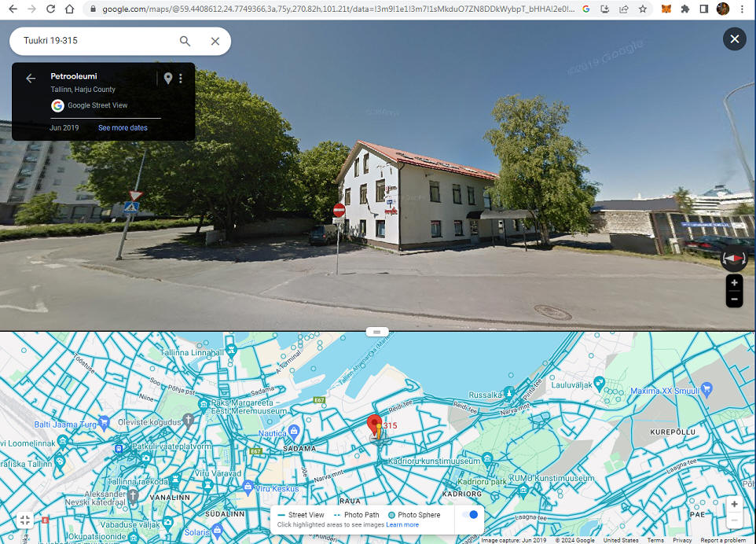Click the split-pane handle above the map
Viewport: 756px width, 544px height.
point(377,332)
